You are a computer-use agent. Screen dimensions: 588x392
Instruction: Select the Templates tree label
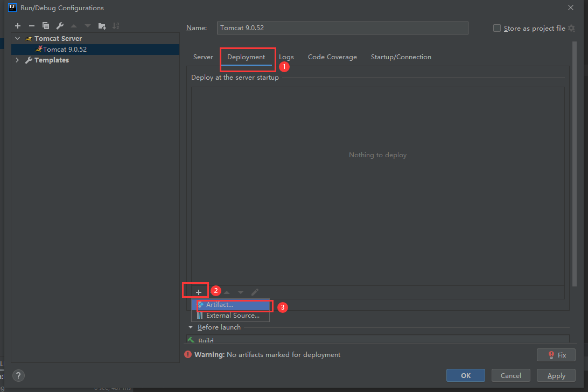[52, 60]
